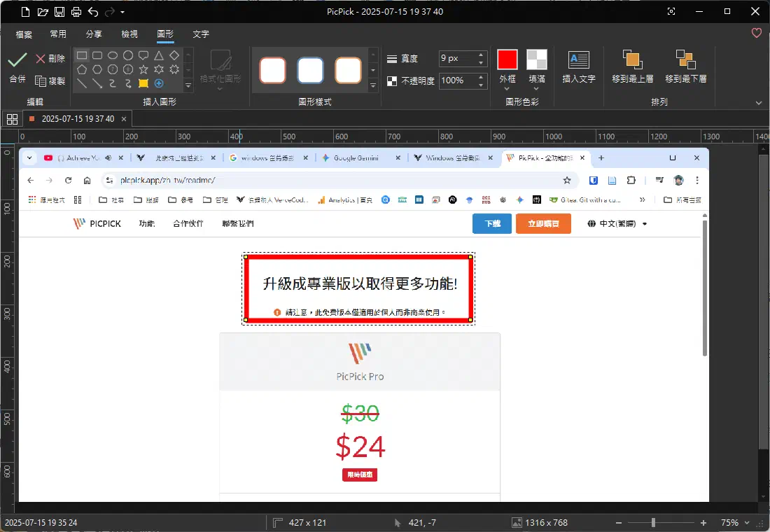Toggle the favorites heart icon
Image resolution: width=770 pixels, height=532 pixels.
click(756, 33)
